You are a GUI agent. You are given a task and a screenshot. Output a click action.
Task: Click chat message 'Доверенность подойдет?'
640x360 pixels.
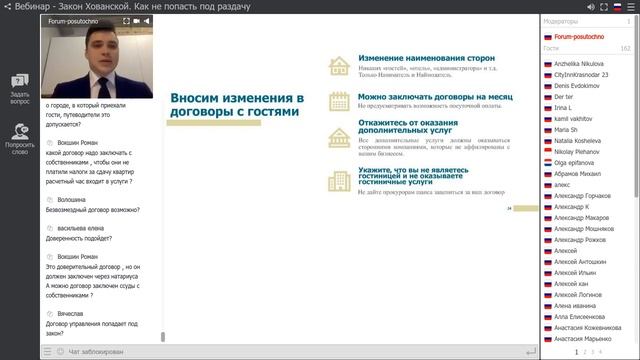click(x=78, y=238)
